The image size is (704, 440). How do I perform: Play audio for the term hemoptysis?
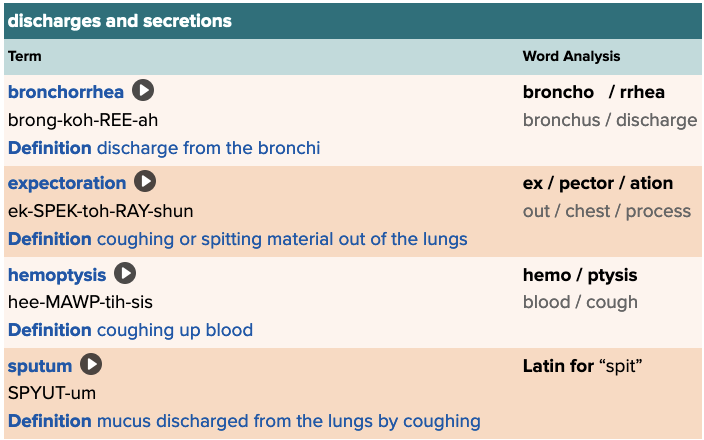(x=125, y=274)
